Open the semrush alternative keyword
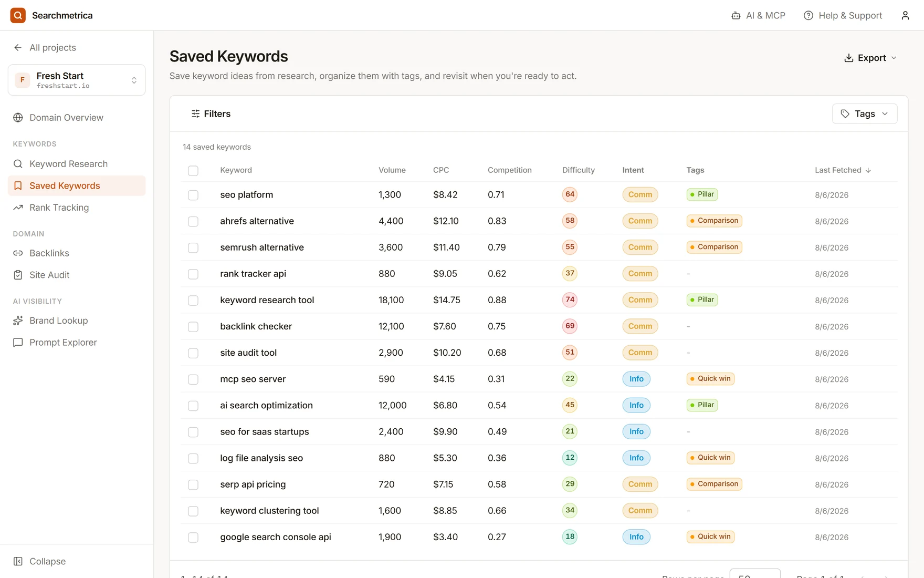 pyautogui.click(x=262, y=247)
